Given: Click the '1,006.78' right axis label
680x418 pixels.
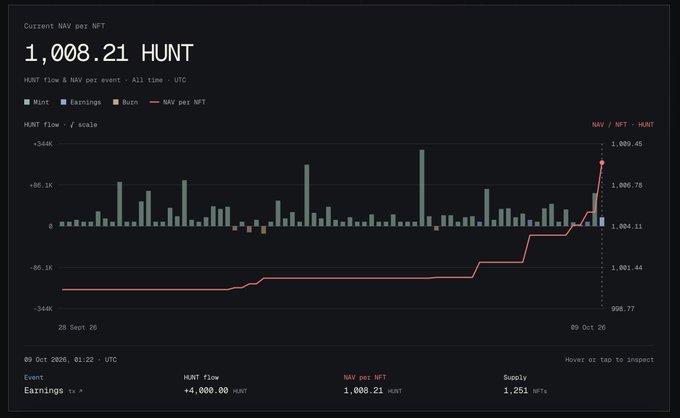Looking at the screenshot, I should tap(627, 185).
